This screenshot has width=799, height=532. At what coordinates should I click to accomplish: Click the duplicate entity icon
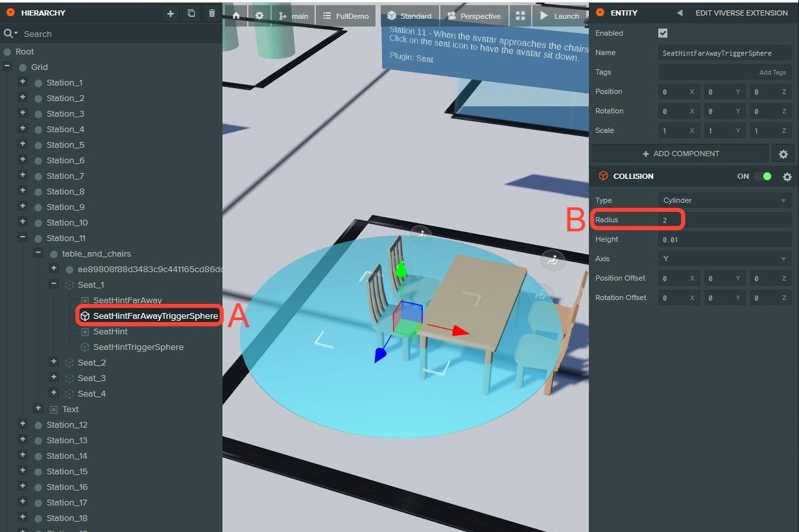click(x=191, y=13)
